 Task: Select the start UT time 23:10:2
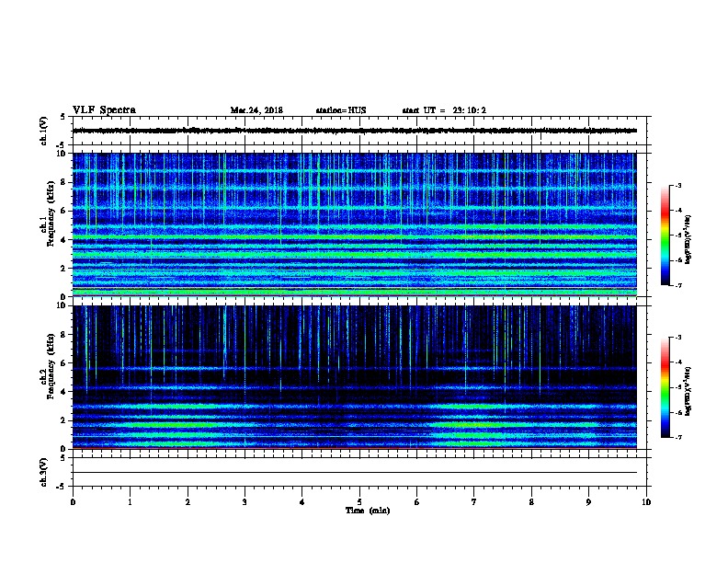click(469, 110)
